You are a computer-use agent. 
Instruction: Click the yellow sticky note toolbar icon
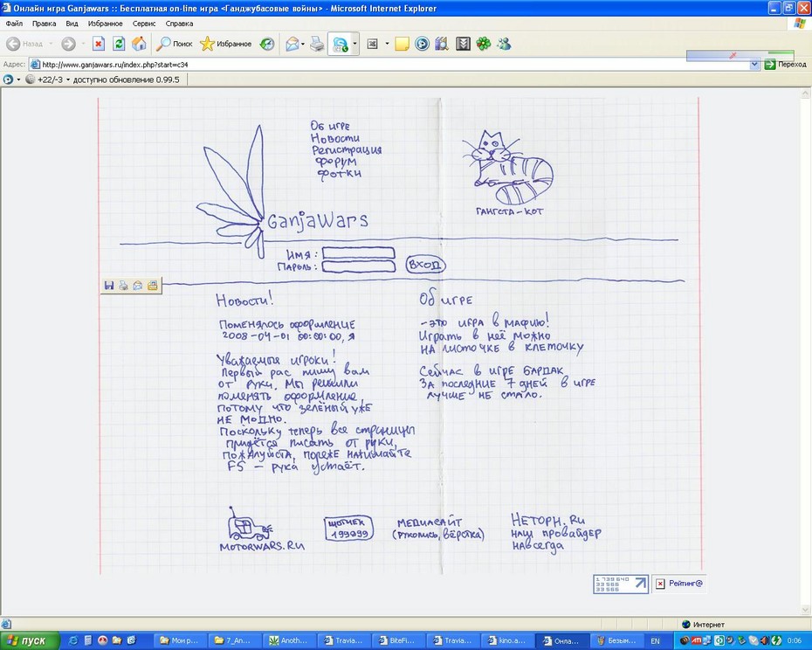402,44
